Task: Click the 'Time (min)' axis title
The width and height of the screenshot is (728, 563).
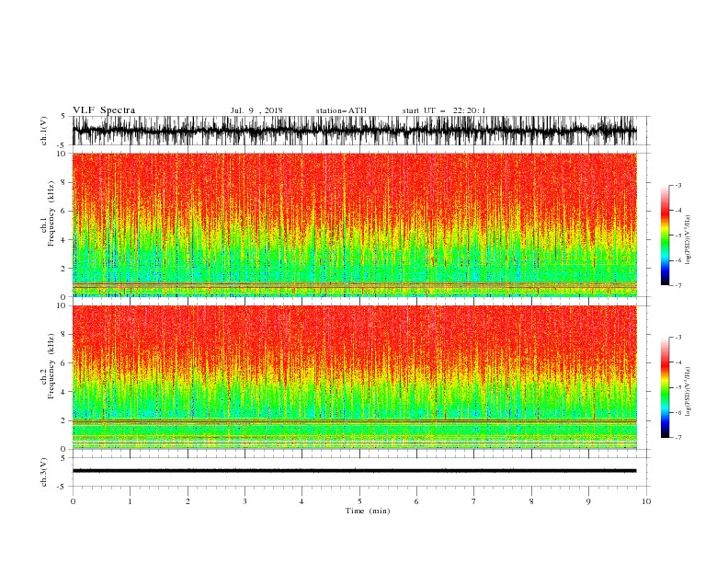Action: (x=368, y=511)
